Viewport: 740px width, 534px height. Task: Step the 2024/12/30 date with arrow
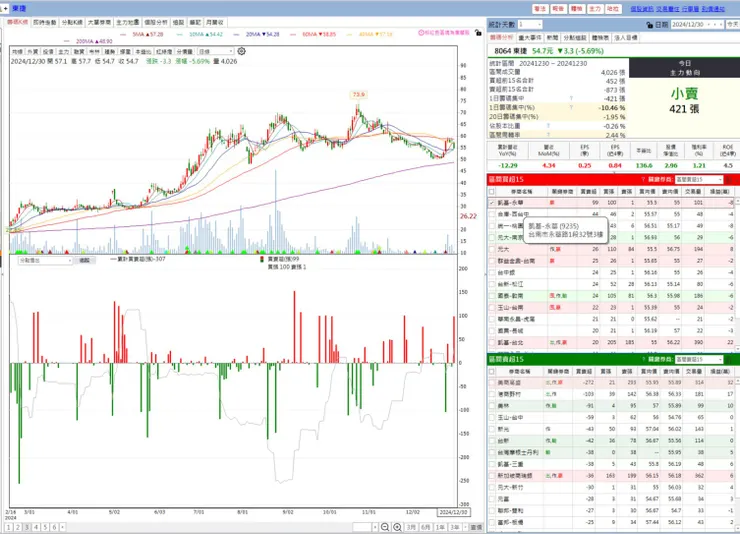pos(715,25)
